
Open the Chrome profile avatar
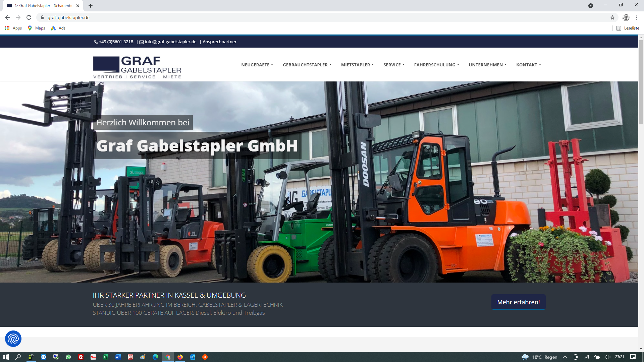[626, 17]
